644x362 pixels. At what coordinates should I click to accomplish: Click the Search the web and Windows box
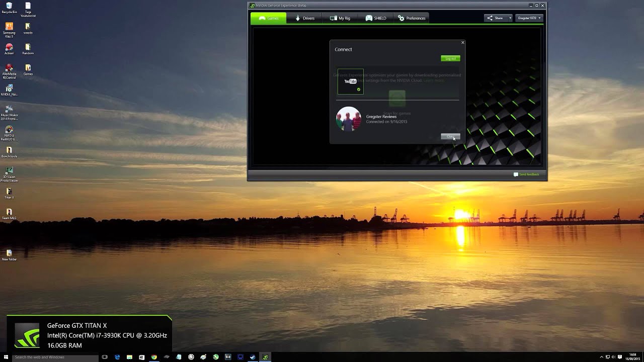(x=55, y=357)
